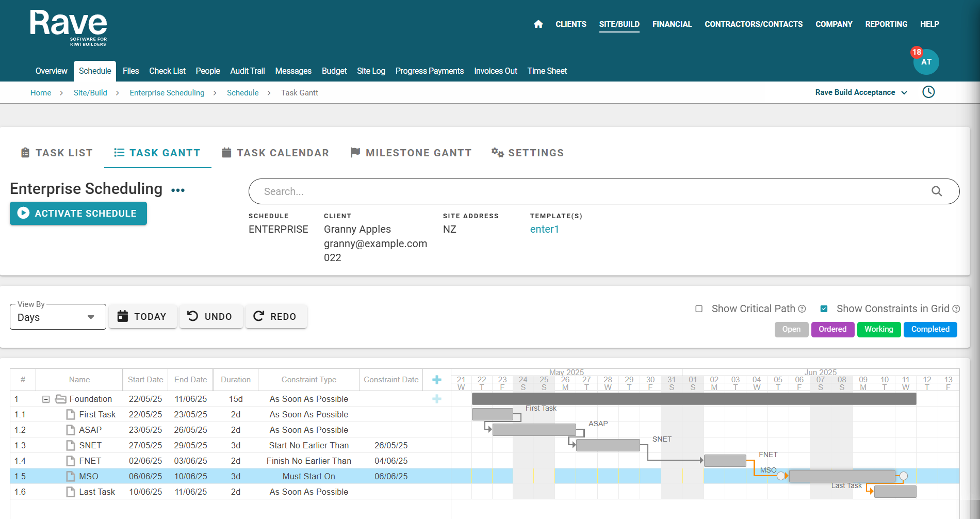980x519 pixels.
Task: Open the Progress Payments tab
Action: [430, 71]
